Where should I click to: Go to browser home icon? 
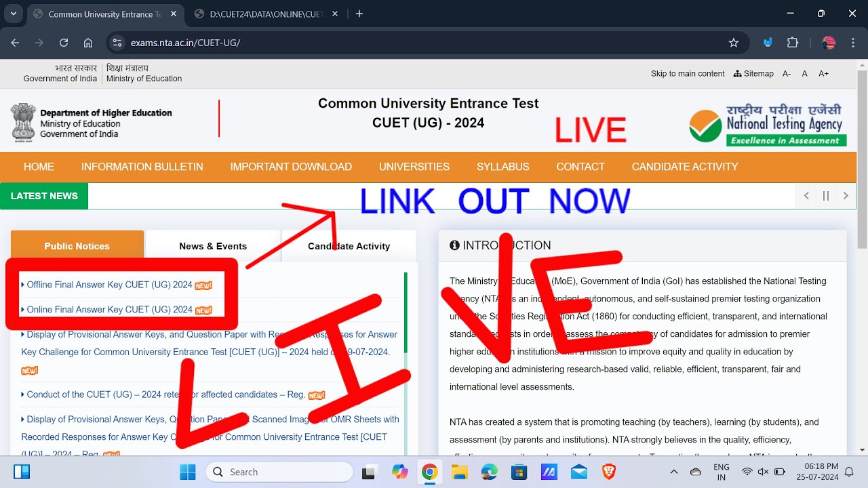pyautogui.click(x=88, y=43)
